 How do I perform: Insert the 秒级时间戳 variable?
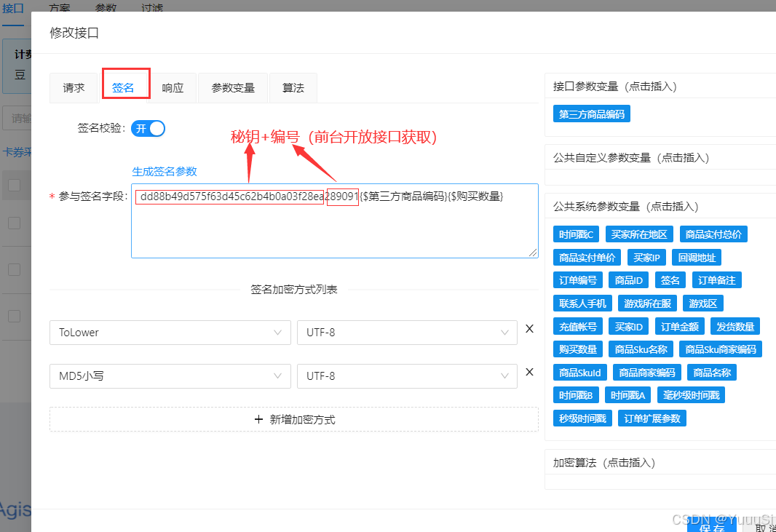coord(582,418)
